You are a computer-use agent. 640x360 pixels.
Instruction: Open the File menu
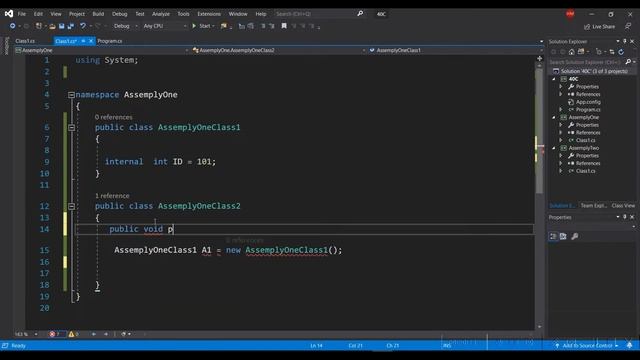(x=22, y=14)
